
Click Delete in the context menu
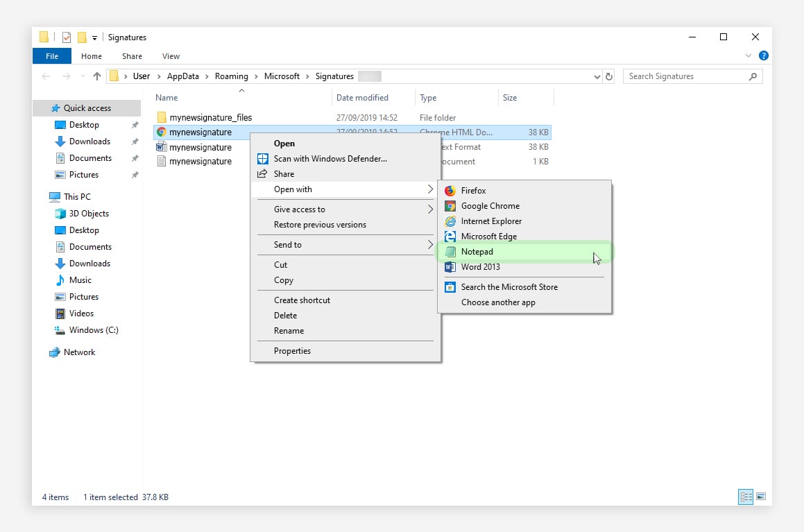pyautogui.click(x=345, y=316)
